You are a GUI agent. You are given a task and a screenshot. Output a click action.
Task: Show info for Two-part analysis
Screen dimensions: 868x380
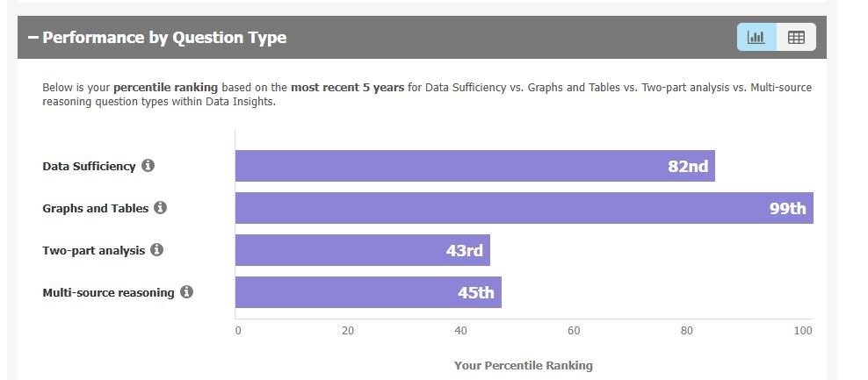coord(157,250)
